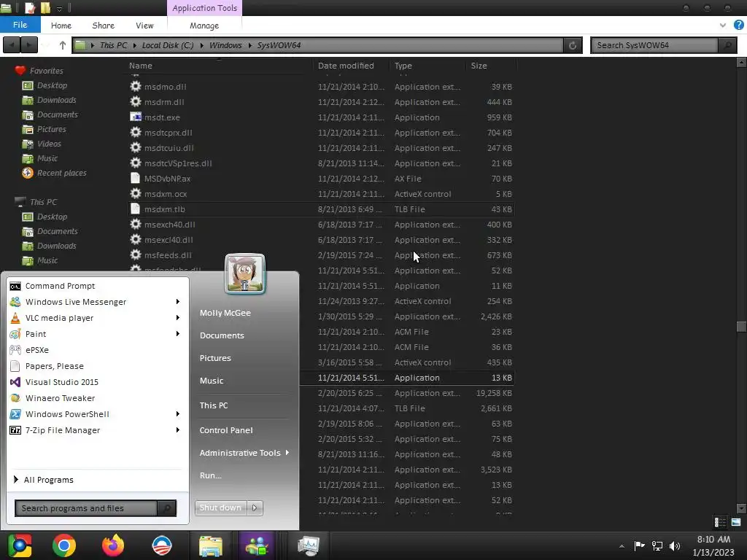Screen dimensions: 747x560
Task: Launch Windows Live Messenger entry
Action: 76,302
